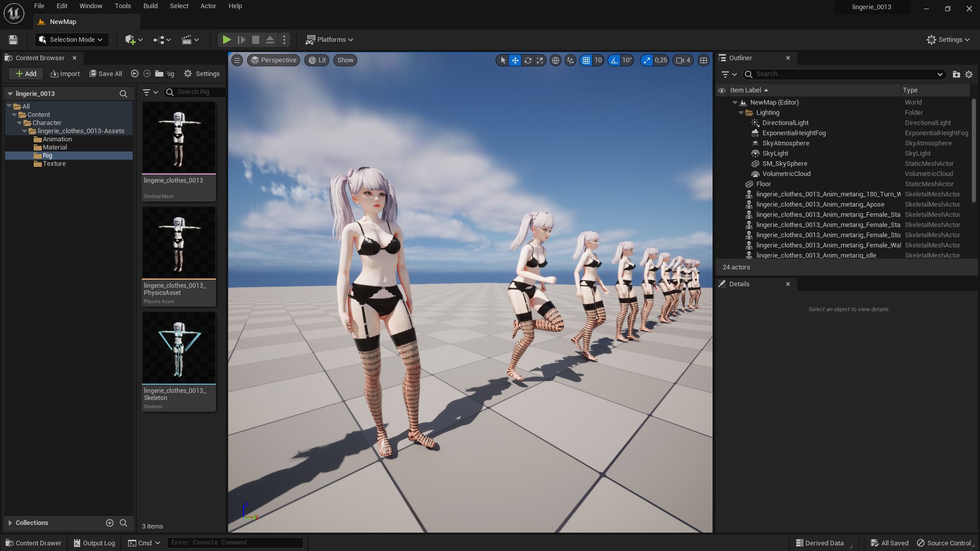
Task: Collapse the Lighting folder in Outliner
Action: pyautogui.click(x=741, y=113)
